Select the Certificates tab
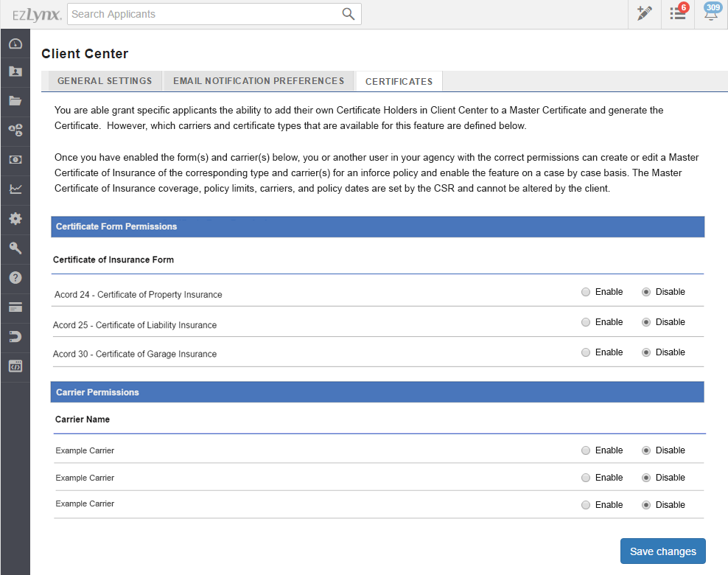Image resolution: width=728 pixels, height=575 pixels. coord(399,81)
